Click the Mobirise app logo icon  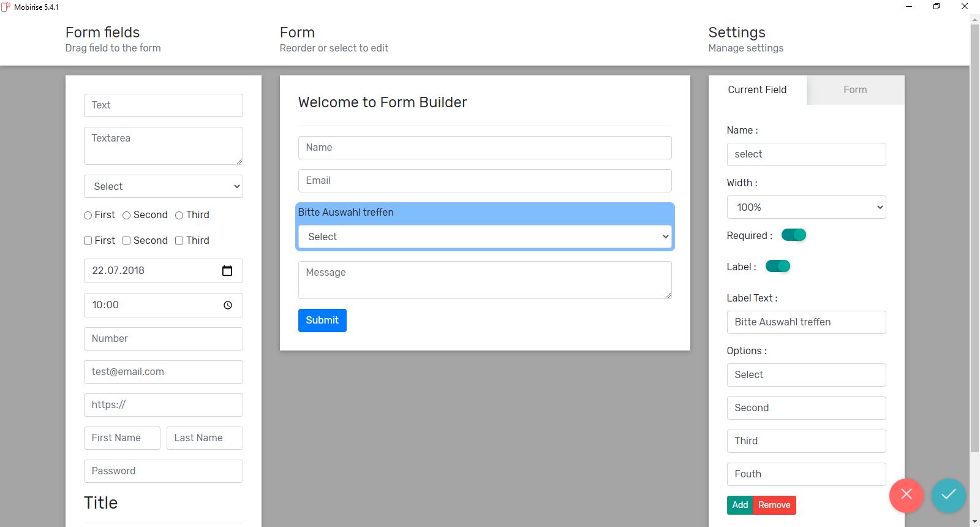point(6,7)
